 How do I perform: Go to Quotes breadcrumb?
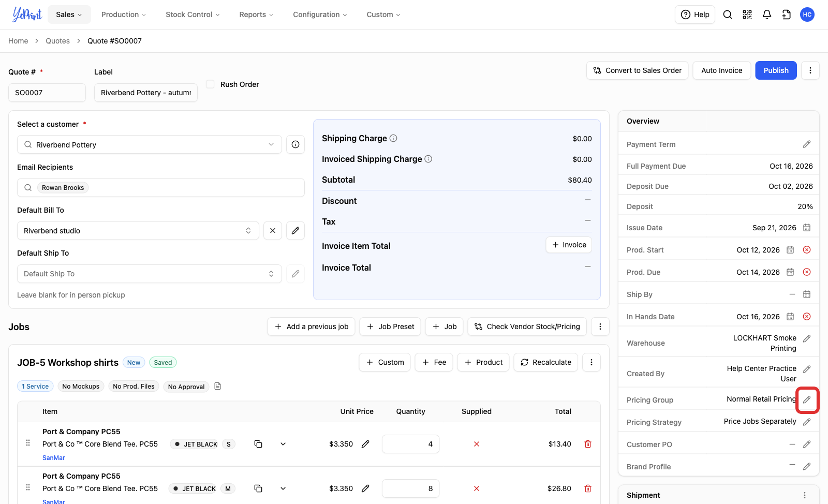click(57, 41)
